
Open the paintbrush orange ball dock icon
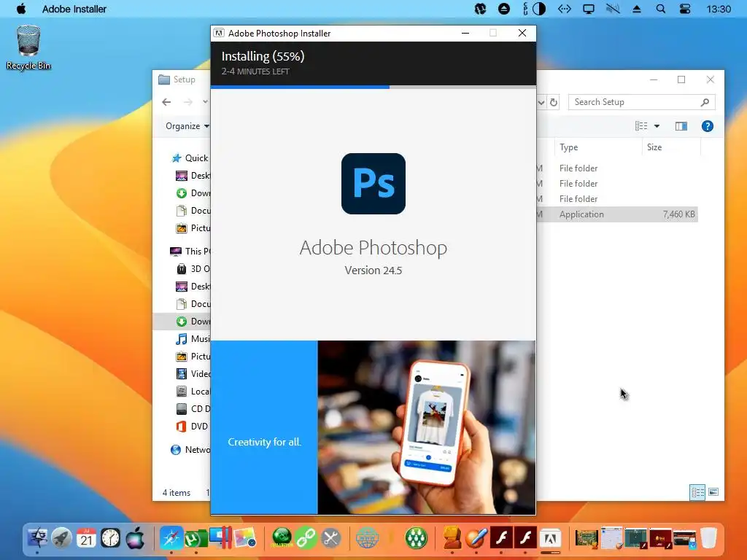[476, 538]
